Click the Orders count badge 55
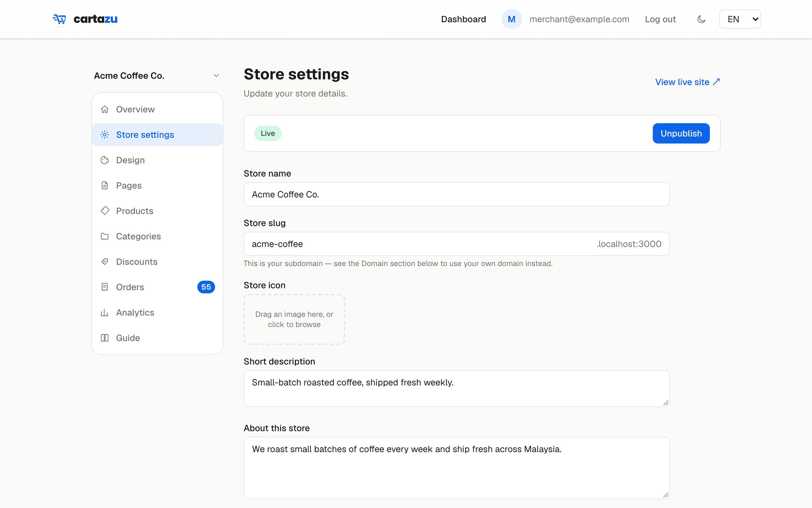This screenshot has width=812, height=508. tap(206, 287)
